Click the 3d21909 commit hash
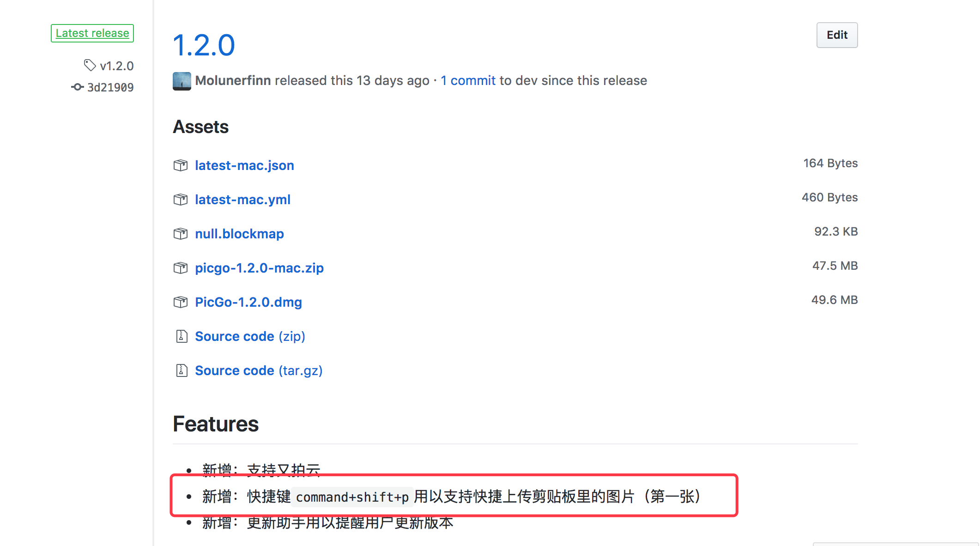 click(x=110, y=87)
